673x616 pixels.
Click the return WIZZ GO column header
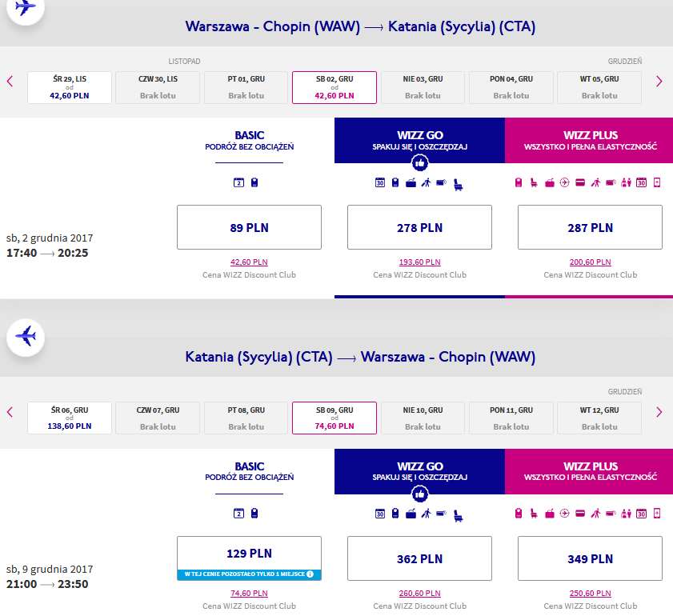[x=420, y=471]
